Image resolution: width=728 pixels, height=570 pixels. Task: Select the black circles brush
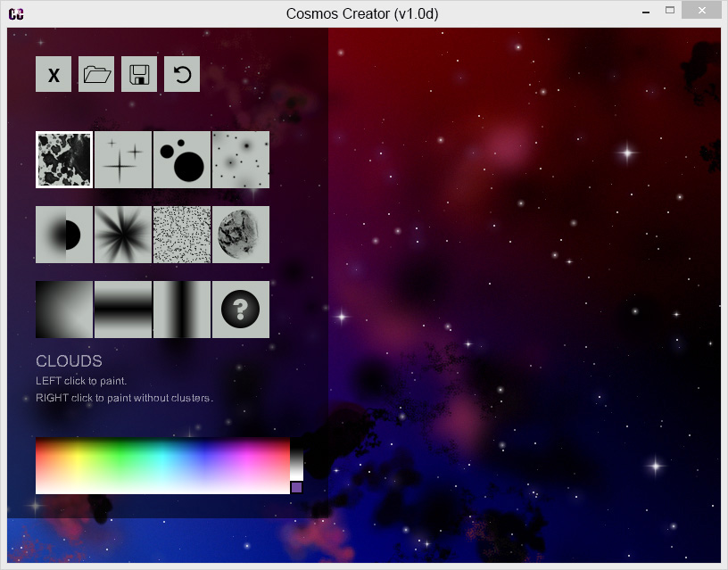click(x=182, y=161)
